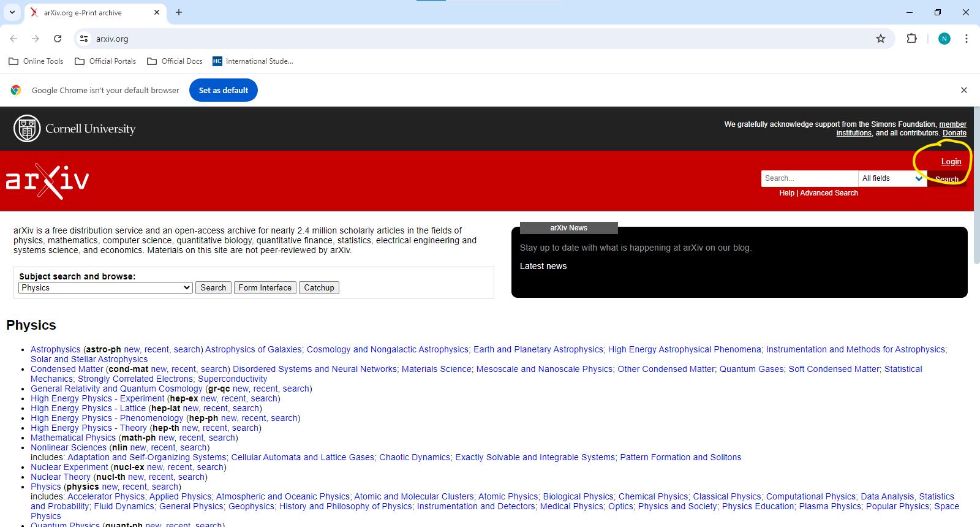Viewport: 980px width, 527px height.
Task: Click the Latest news link
Action: [543, 266]
